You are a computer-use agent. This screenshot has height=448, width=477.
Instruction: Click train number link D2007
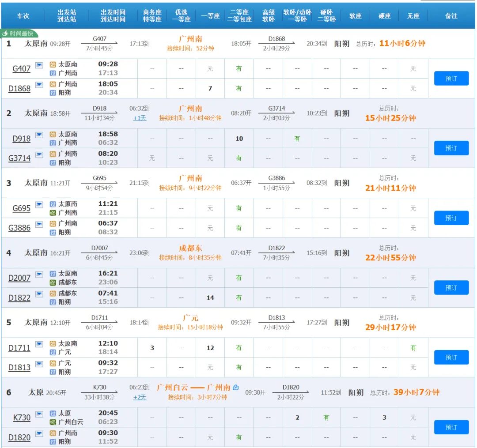tap(19, 278)
